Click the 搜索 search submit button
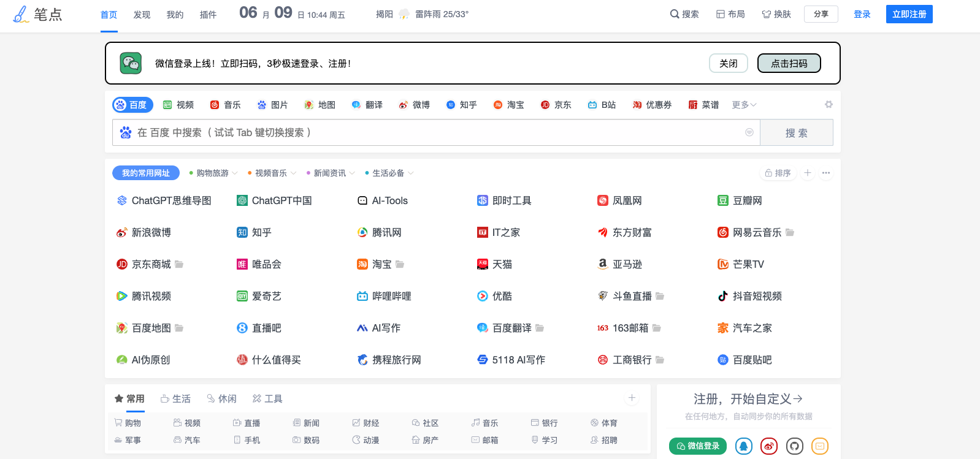980x459 pixels. (797, 132)
